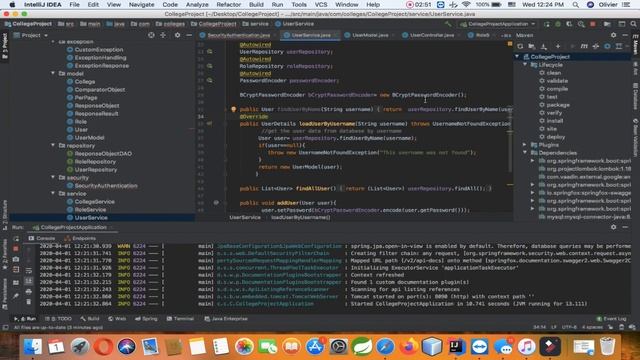The width and height of the screenshot is (640, 360).
Task: Open App Store from the Dock
Action: pos(315,347)
